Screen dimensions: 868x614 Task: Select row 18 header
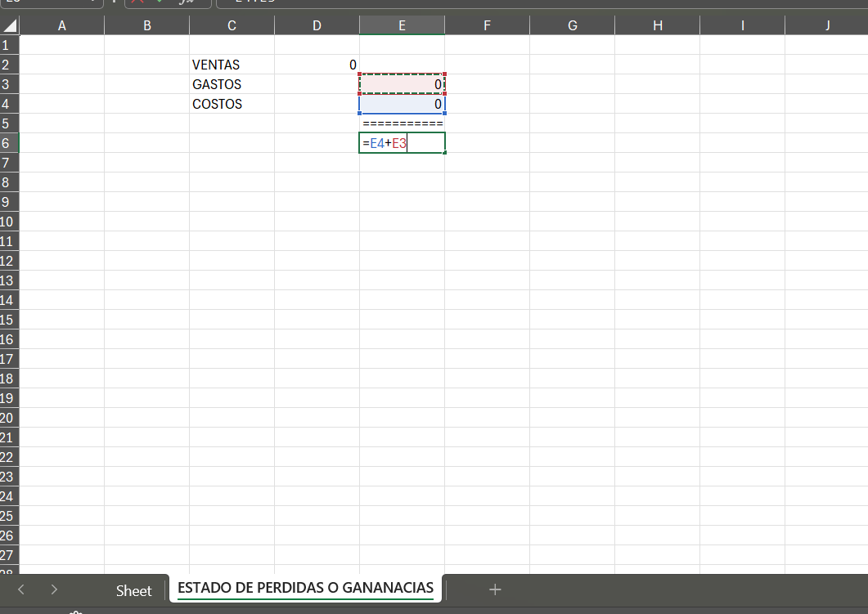(x=10, y=379)
